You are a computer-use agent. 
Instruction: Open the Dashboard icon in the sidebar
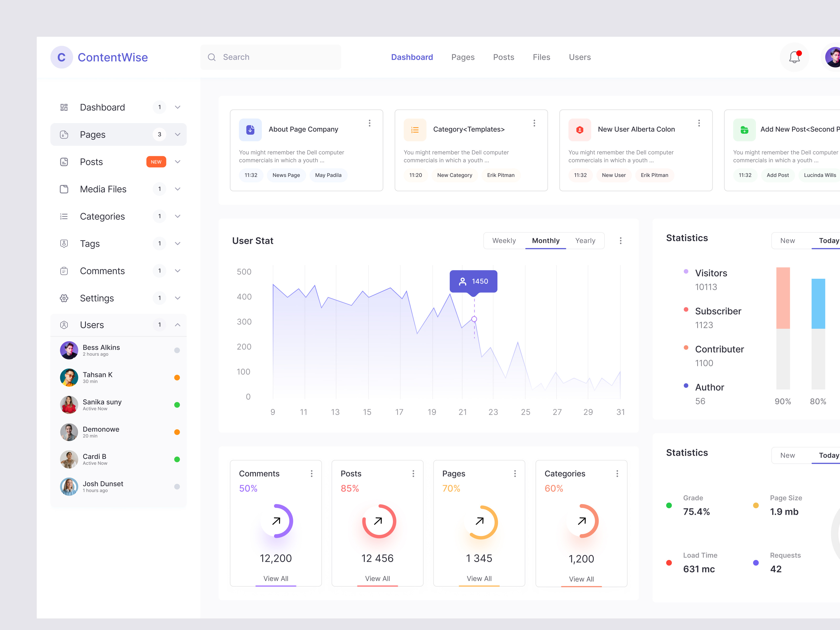click(64, 107)
